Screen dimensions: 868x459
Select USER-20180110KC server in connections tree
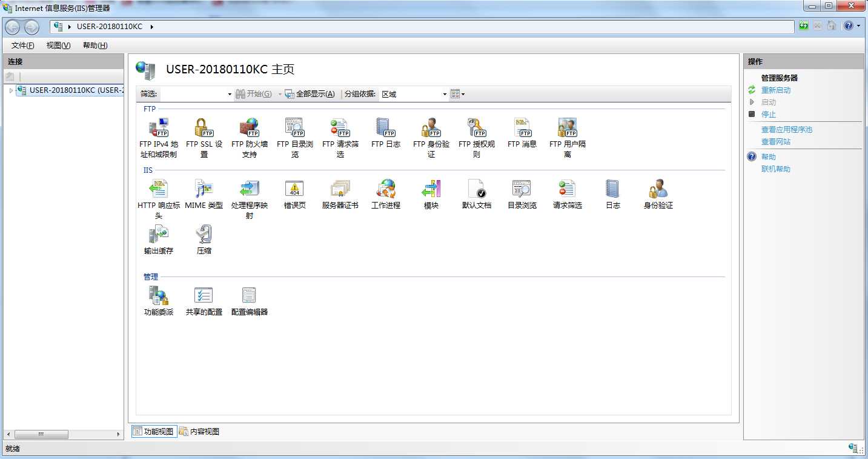(70, 90)
